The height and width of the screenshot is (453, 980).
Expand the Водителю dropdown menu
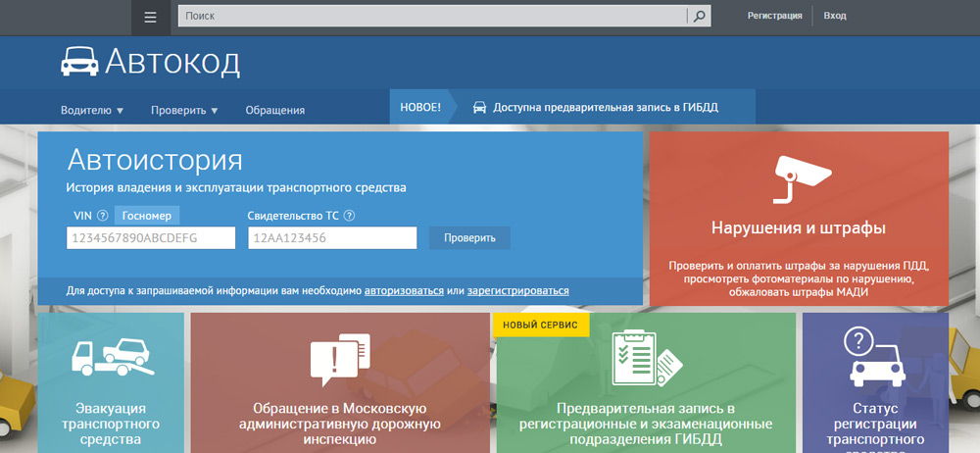click(92, 110)
